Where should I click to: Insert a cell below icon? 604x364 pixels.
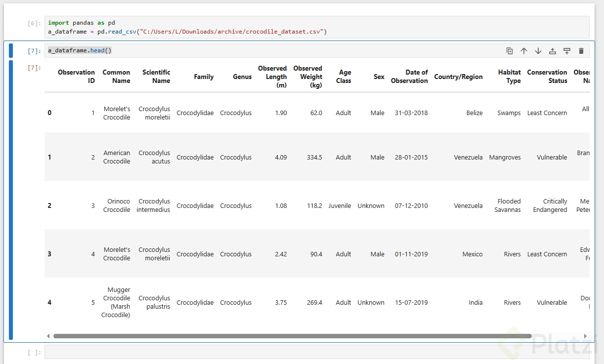[567, 51]
